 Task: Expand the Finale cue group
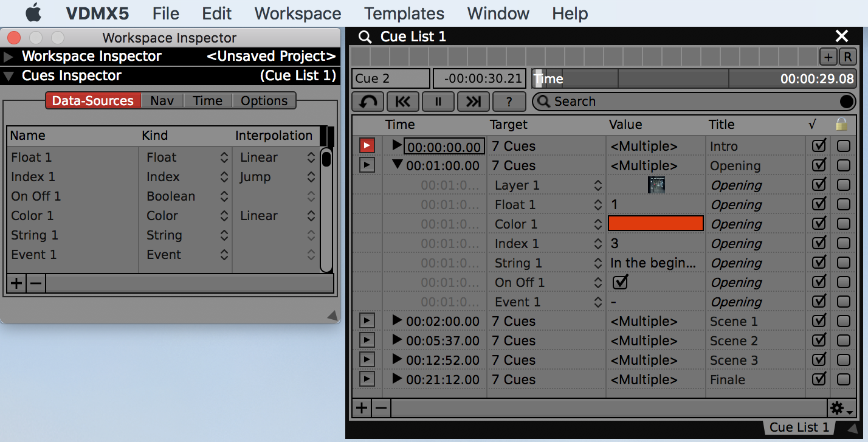pyautogui.click(x=397, y=379)
